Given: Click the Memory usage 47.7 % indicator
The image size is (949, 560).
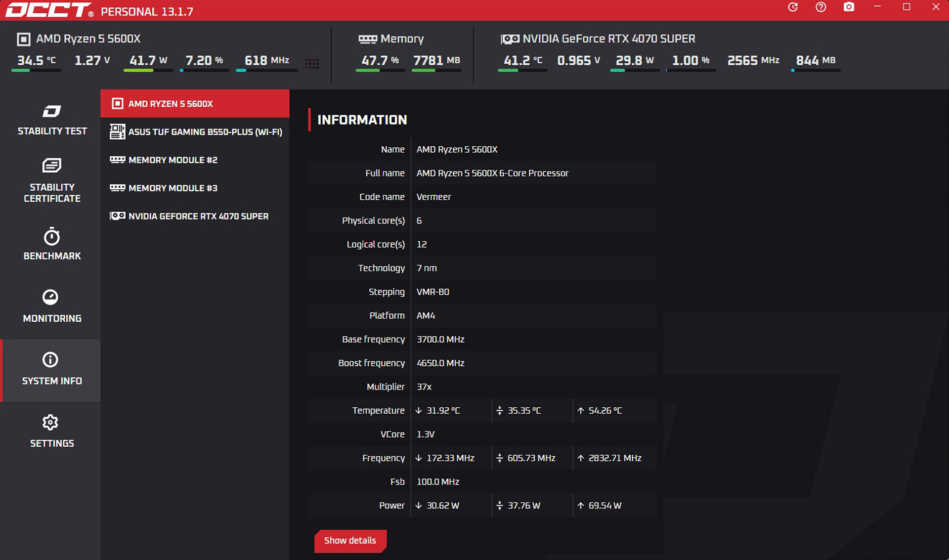Looking at the screenshot, I should (x=380, y=61).
